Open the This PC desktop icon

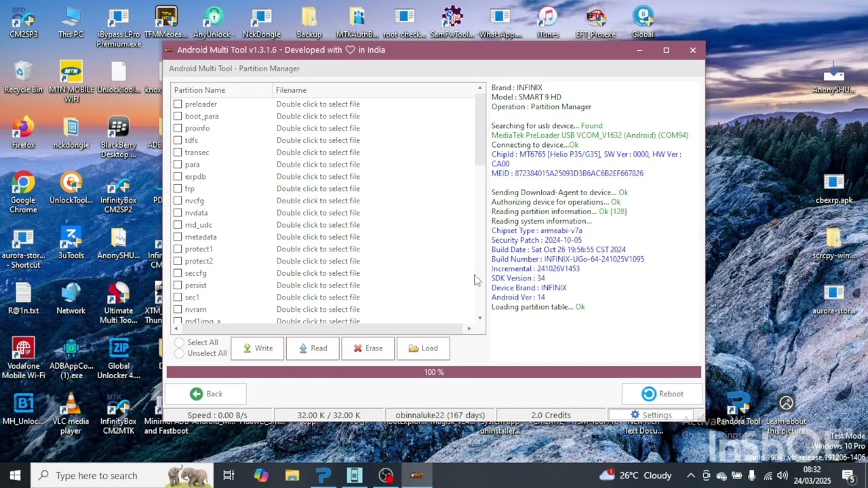[x=71, y=22]
